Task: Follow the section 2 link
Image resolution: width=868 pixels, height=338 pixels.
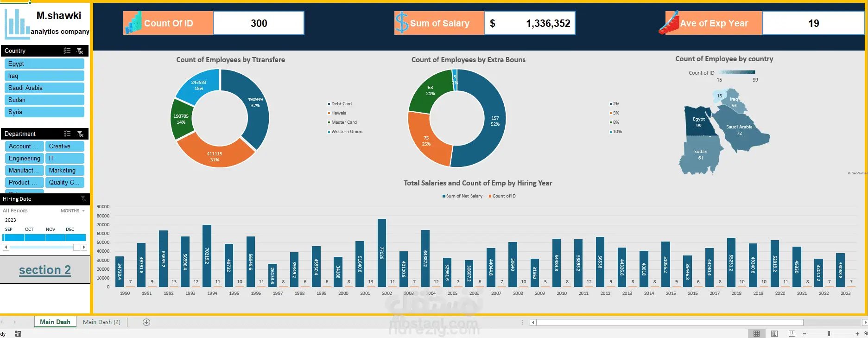Action: pos(45,270)
